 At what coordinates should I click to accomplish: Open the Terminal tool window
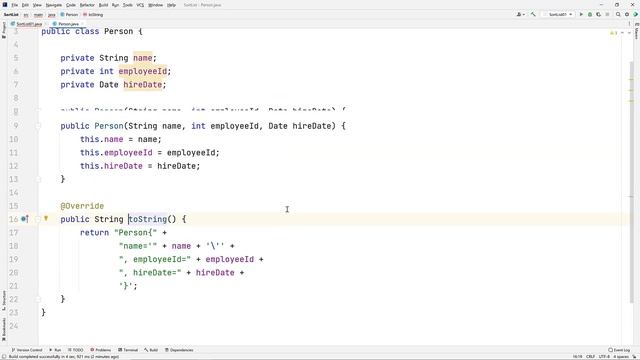tap(128, 350)
